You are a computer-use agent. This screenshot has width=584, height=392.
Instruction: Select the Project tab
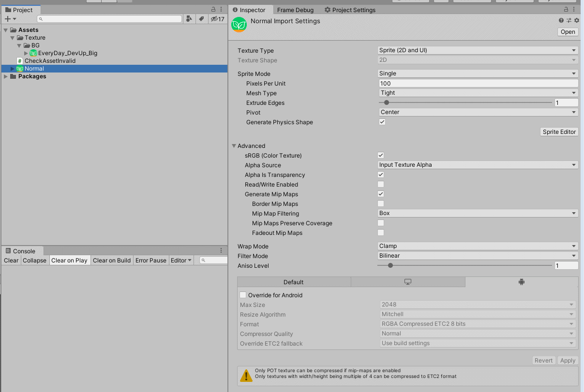pos(19,10)
